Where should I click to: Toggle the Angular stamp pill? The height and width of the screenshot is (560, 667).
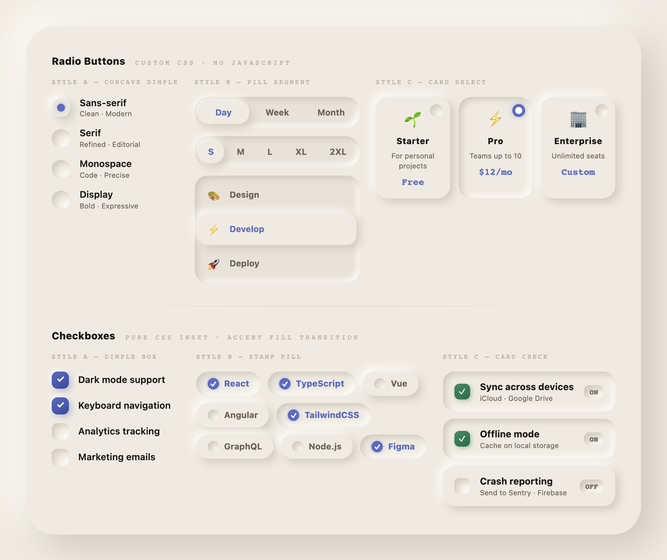(x=233, y=415)
